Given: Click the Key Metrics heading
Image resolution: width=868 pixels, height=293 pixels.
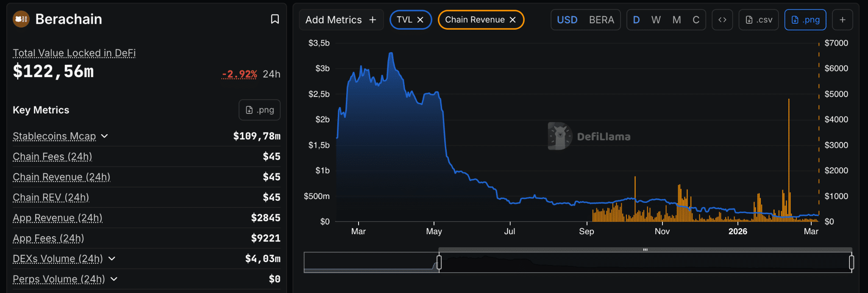Looking at the screenshot, I should click(x=41, y=110).
